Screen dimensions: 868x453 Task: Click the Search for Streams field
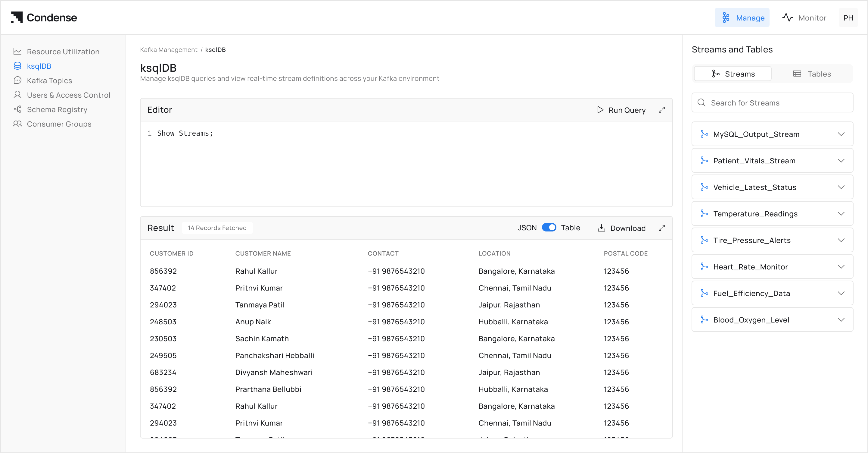[772, 103]
